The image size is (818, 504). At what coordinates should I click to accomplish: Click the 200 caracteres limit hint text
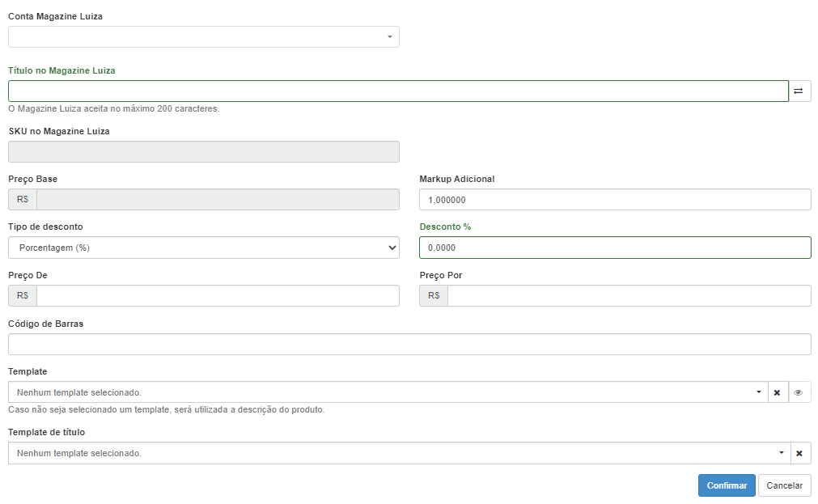(x=114, y=109)
